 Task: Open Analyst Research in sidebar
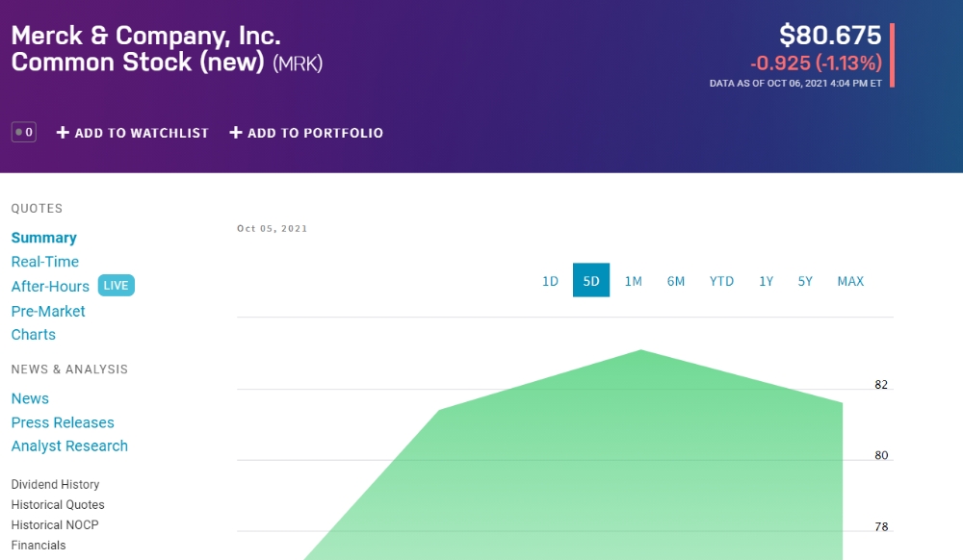69,445
